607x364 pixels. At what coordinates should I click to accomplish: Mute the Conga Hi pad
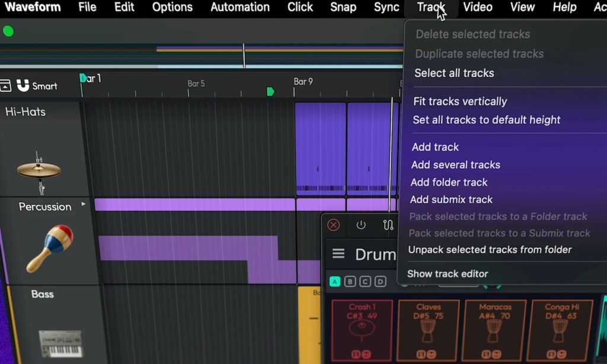pos(562,354)
